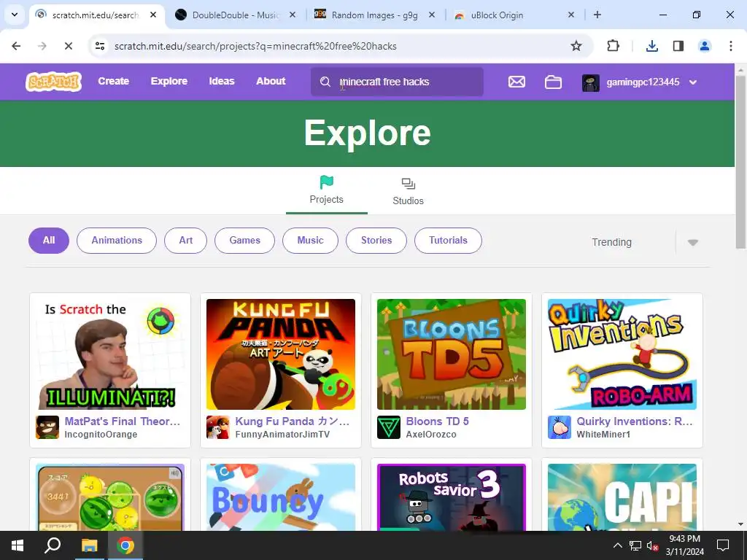The height and width of the screenshot is (560, 747).
Task: Open Chrome downloads icon
Action: (651, 46)
